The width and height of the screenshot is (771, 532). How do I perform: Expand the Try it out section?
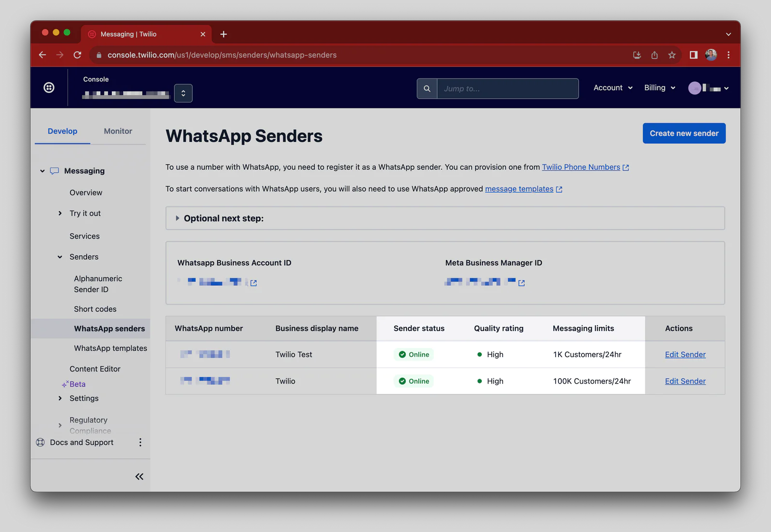pos(60,213)
